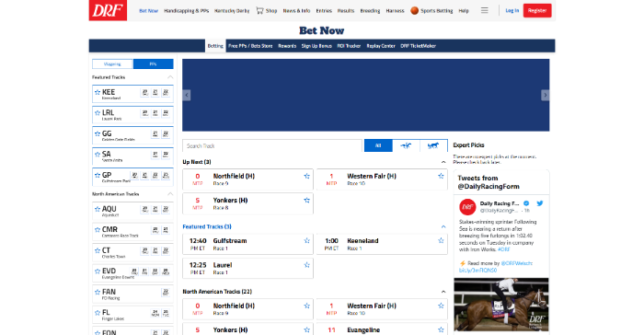This screenshot has width=644, height=335.
Task: Favorite the LRL Laurel Park star
Action: point(98,112)
